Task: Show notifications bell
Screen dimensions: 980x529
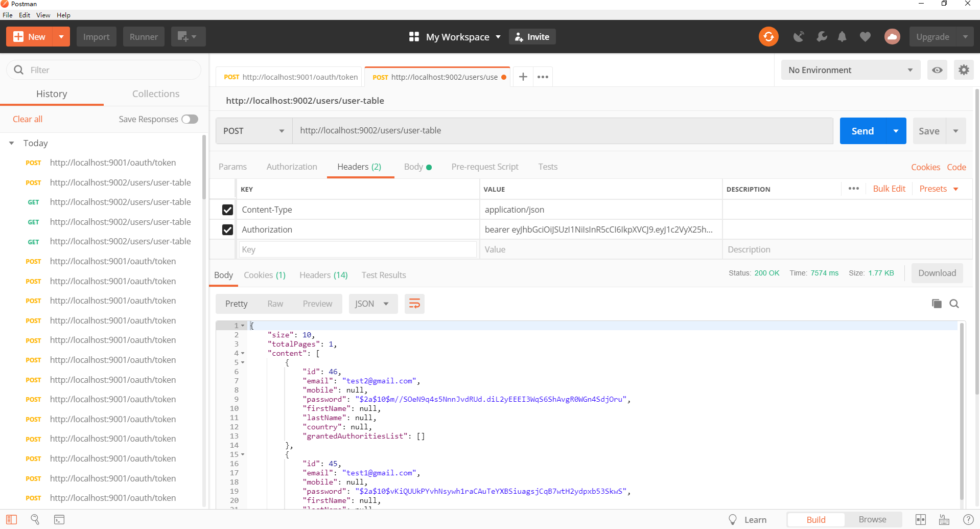Action: pos(842,37)
